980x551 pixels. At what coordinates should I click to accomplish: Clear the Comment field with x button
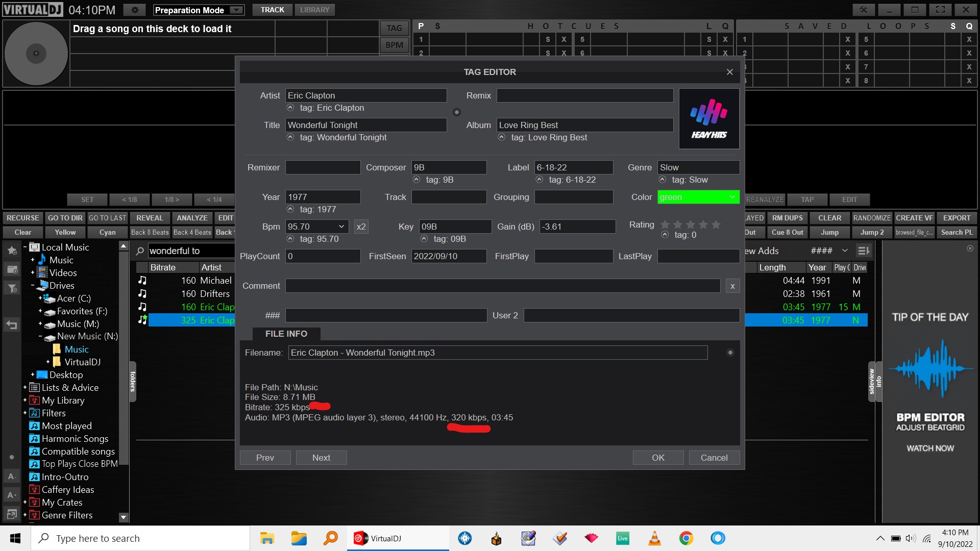(732, 286)
